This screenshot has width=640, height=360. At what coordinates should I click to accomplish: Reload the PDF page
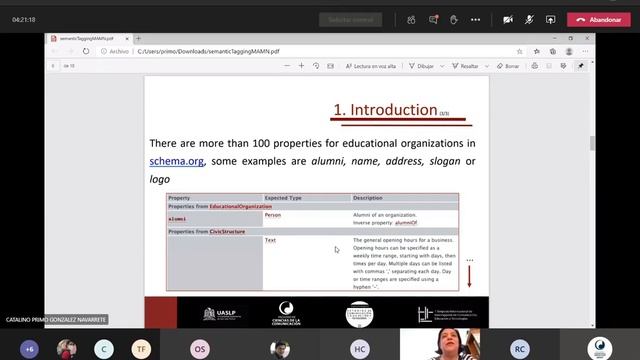(86, 51)
